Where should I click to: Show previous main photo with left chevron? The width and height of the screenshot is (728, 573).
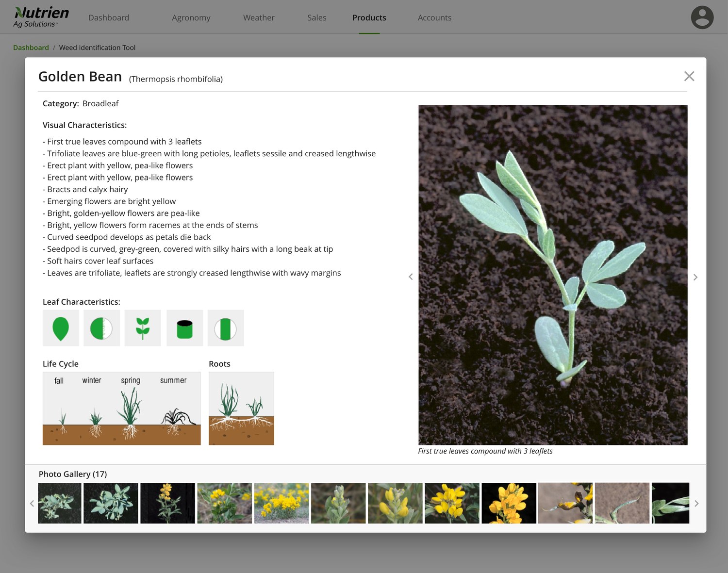coord(411,277)
